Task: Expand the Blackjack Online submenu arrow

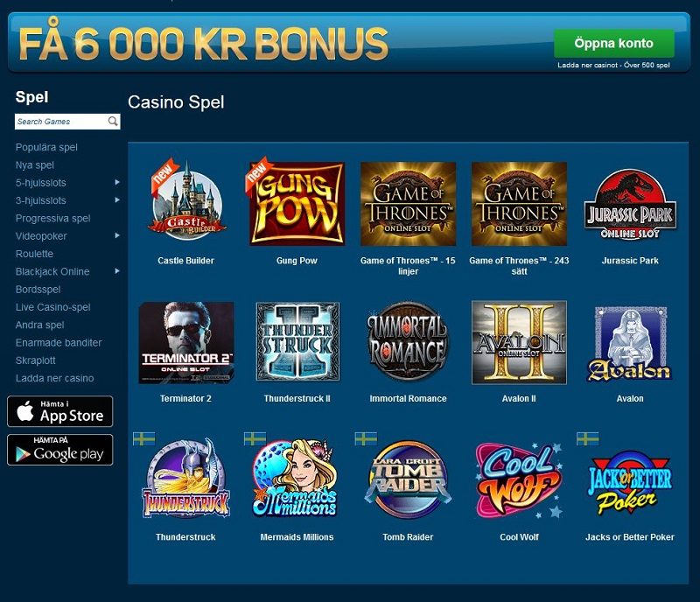Action: click(x=117, y=271)
